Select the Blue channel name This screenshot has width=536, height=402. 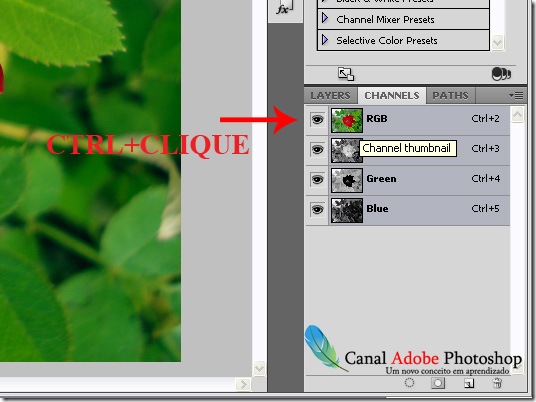point(377,209)
